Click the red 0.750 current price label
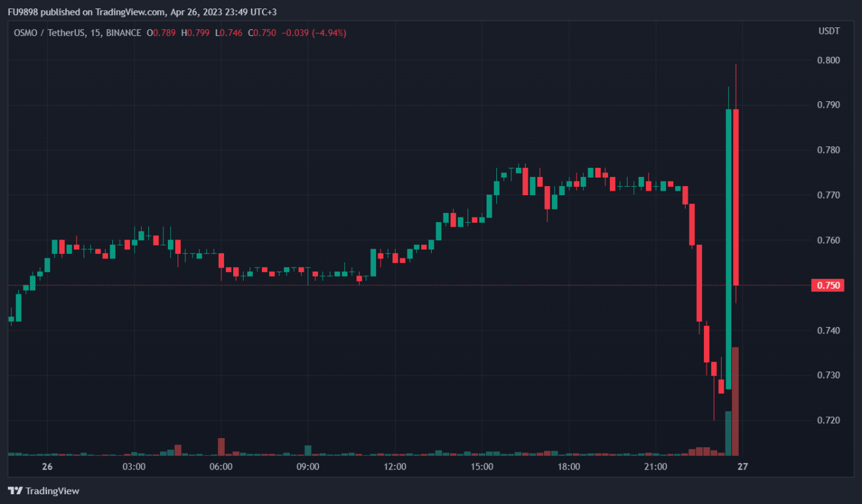Image resolution: width=862 pixels, height=504 pixels. (826, 285)
